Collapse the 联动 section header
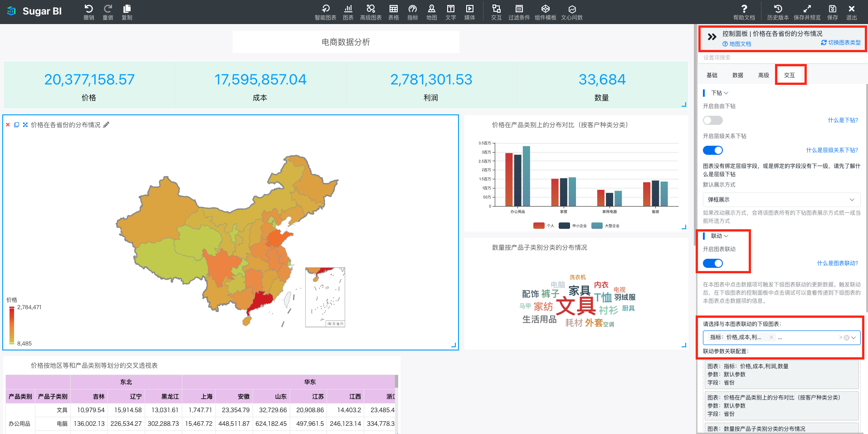This screenshot has height=434, width=868. (x=720, y=236)
